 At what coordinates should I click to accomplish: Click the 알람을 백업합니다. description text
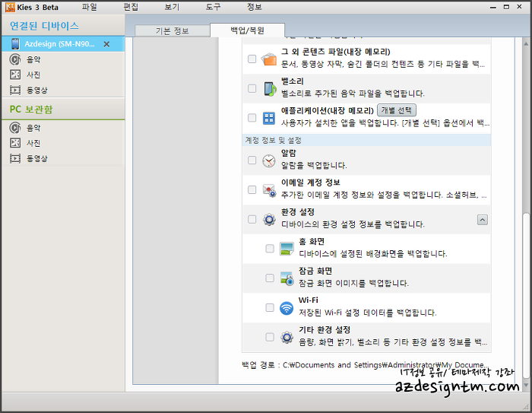(314, 165)
